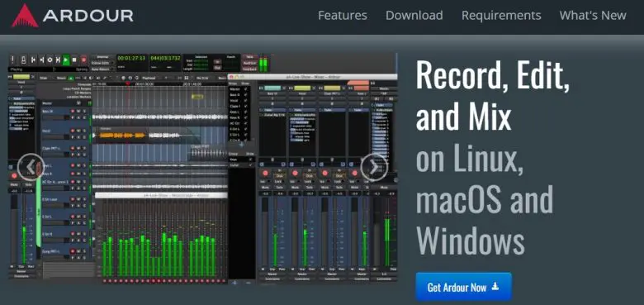This screenshot has height=305, width=644.
Task: Advance to the next carousel screenshot
Action: coord(374,167)
